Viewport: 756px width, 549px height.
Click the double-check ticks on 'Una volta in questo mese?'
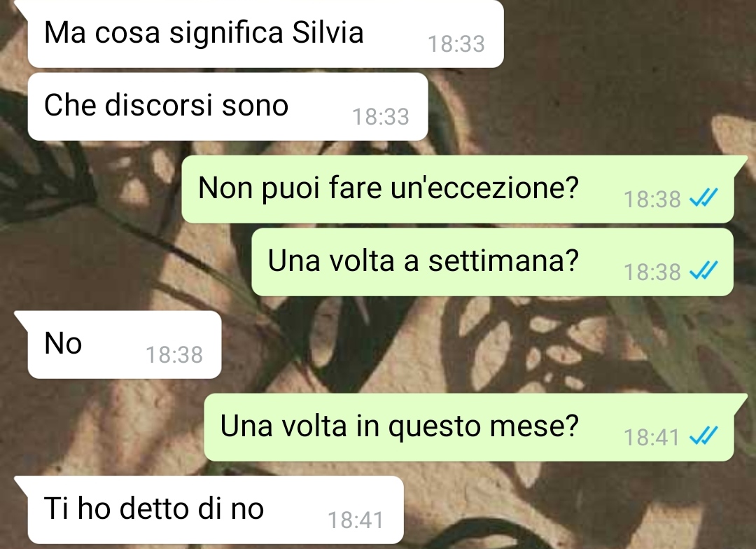pos(703,436)
